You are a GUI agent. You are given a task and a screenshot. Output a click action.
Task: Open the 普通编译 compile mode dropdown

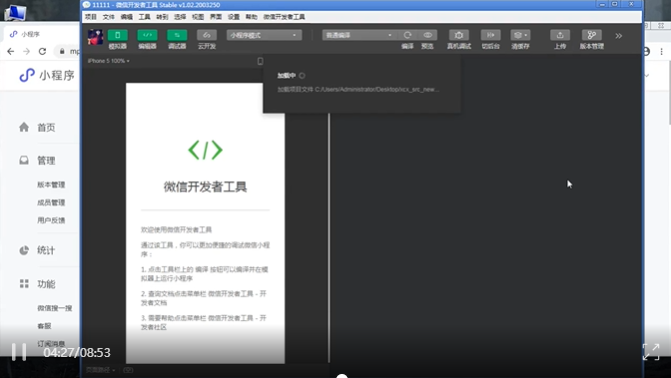(359, 35)
